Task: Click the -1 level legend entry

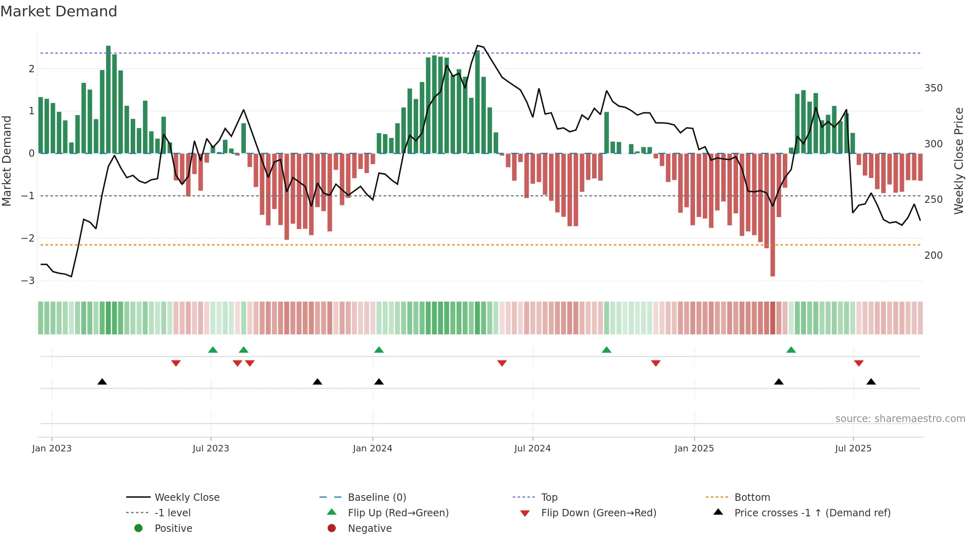Action: click(158, 513)
